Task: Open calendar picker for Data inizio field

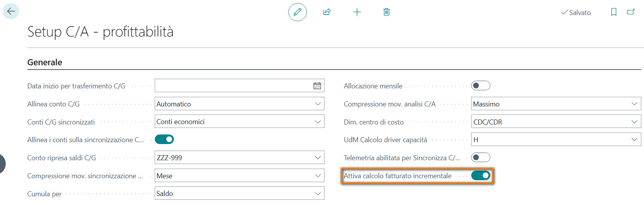Action: 317,86
